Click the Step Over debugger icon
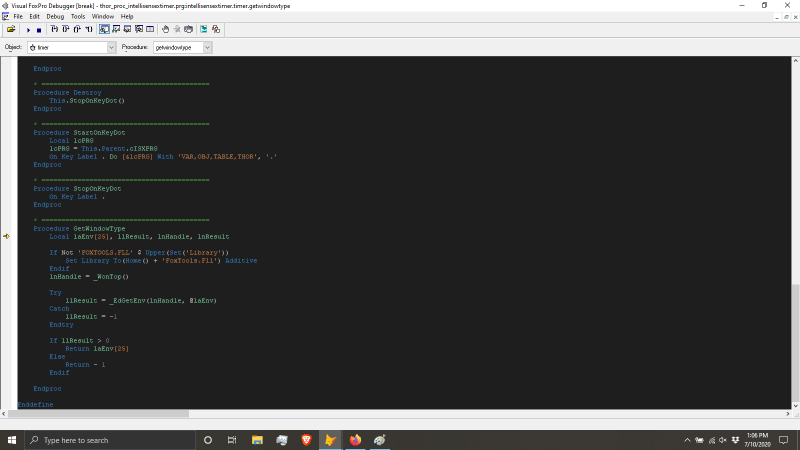 (x=65, y=30)
